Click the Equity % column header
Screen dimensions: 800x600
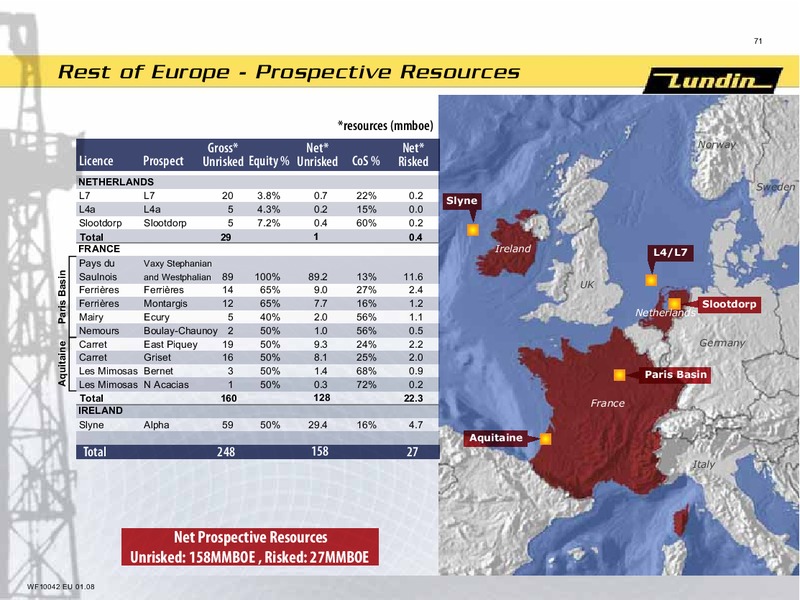click(x=269, y=161)
